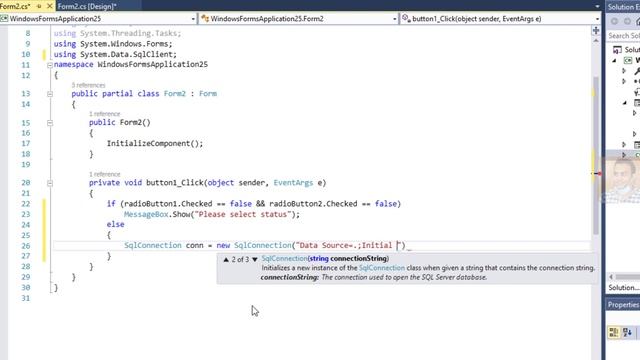Click MessageBox on line 23
Screen dimensions: 640x360
tap(146, 214)
